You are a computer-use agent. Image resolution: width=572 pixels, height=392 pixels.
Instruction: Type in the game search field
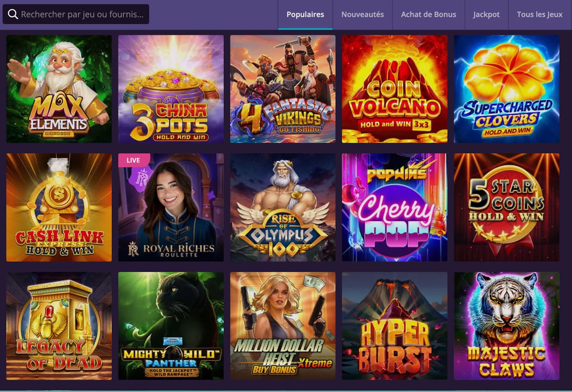click(82, 14)
